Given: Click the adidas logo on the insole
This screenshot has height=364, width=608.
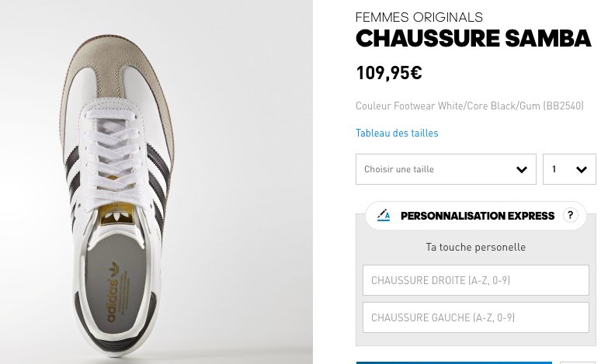Looking at the screenshot, I should (114, 293).
